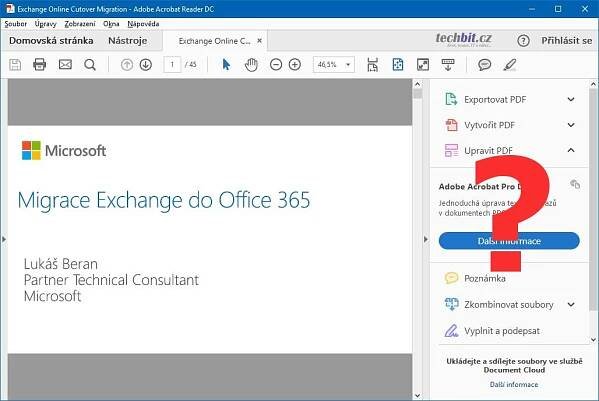Click the page number input field
Image resolution: width=599 pixels, height=401 pixels.
172,65
